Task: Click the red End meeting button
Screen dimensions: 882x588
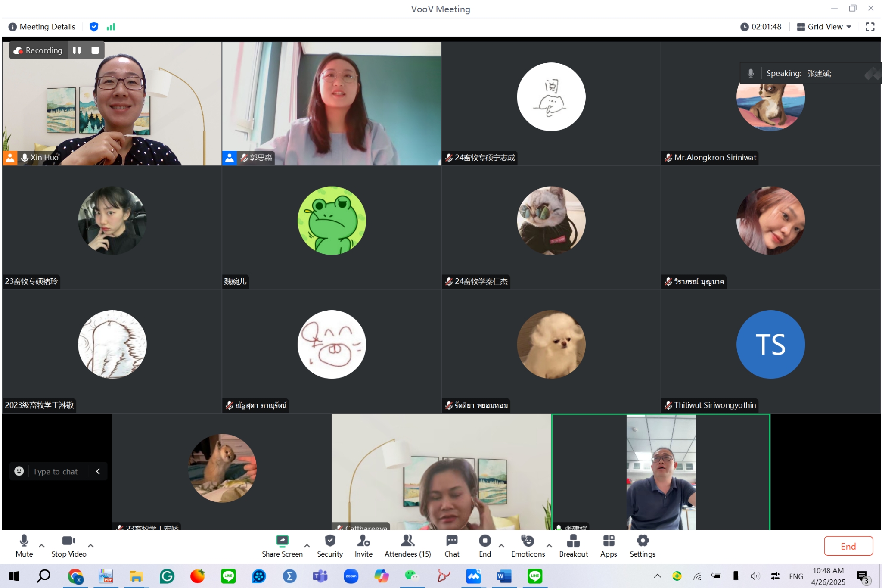Action: (848, 546)
